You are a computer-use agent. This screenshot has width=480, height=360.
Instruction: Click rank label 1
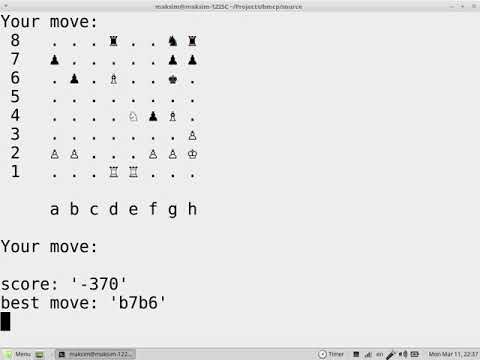click(15, 172)
